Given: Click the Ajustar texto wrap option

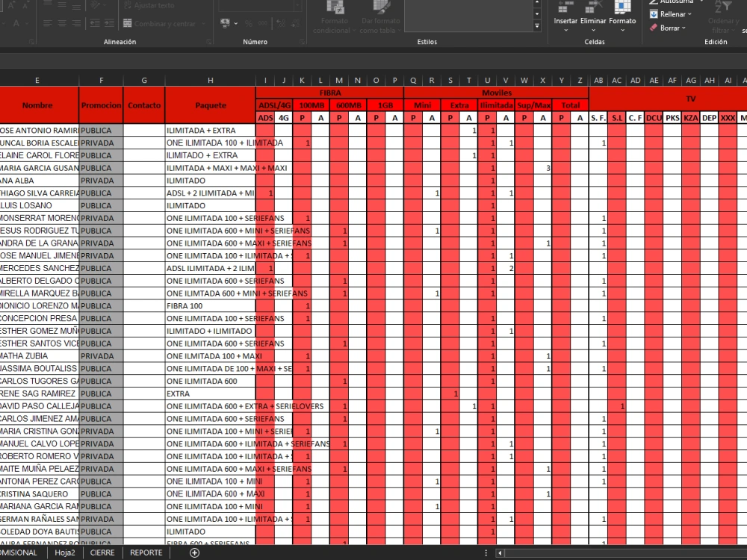Looking at the screenshot, I should pos(149,5).
